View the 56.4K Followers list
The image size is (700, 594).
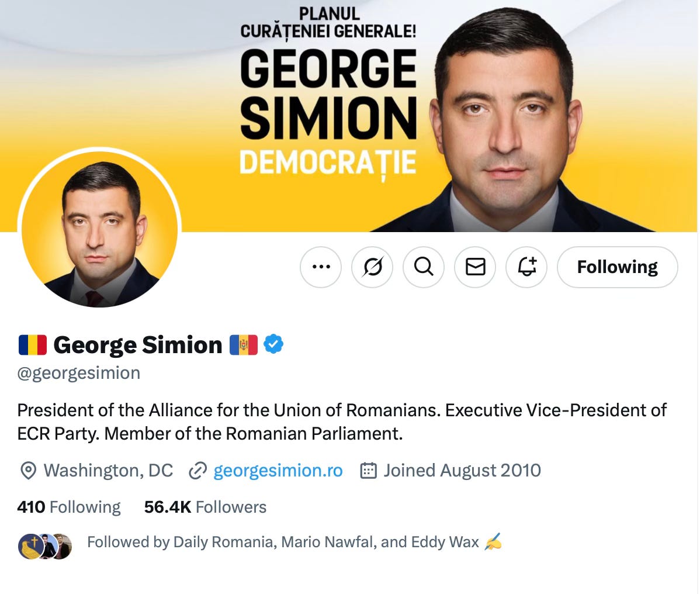205,507
